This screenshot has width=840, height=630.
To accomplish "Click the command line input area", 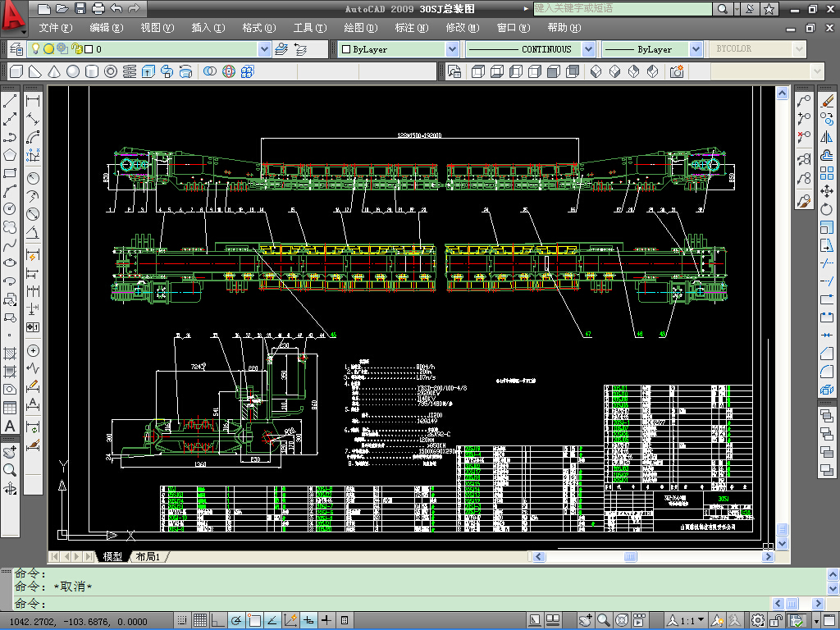I will (391, 603).
